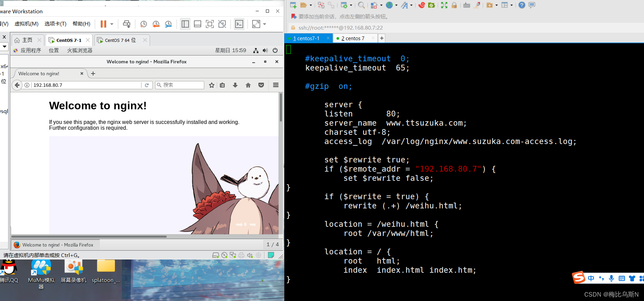Toggle the VMware library sidebar view
644x301 pixels.
click(185, 24)
